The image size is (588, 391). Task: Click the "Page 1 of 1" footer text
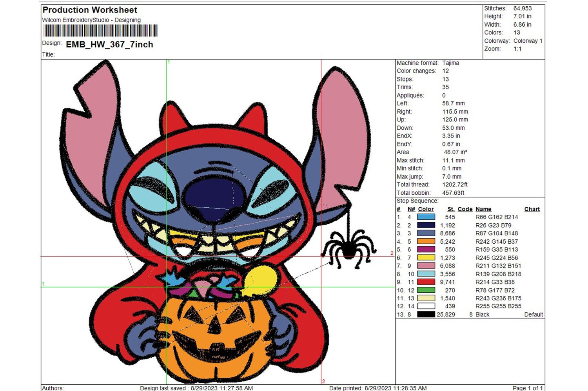pyautogui.click(x=528, y=388)
